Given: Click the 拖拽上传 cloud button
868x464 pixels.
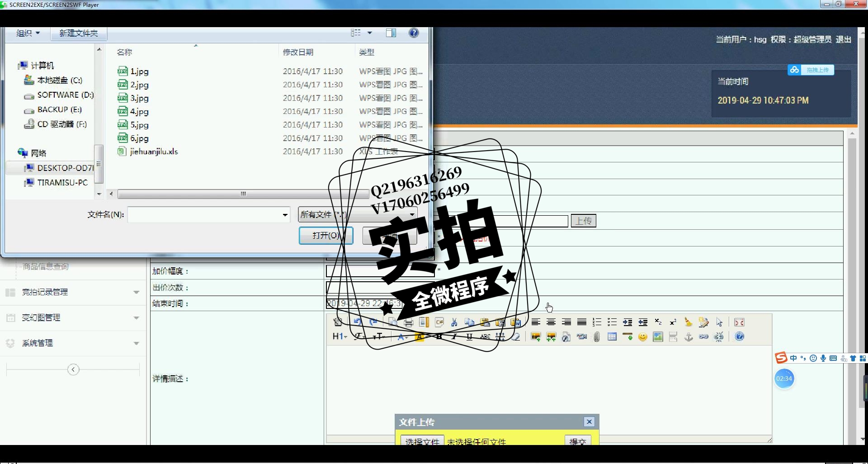Looking at the screenshot, I should tap(811, 70).
